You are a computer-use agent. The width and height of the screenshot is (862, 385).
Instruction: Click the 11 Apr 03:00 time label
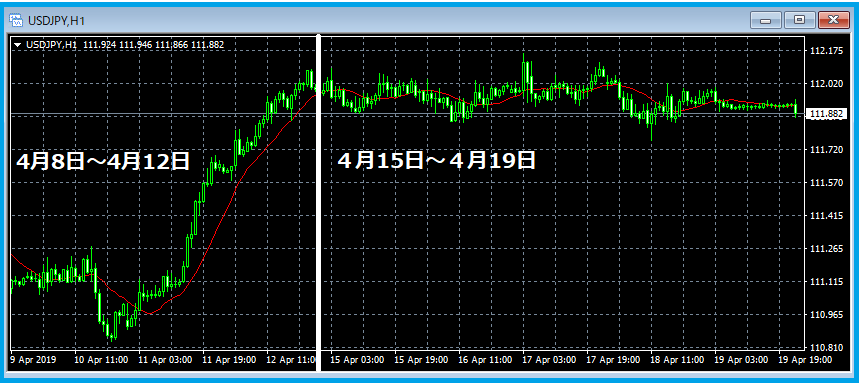point(165,360)
